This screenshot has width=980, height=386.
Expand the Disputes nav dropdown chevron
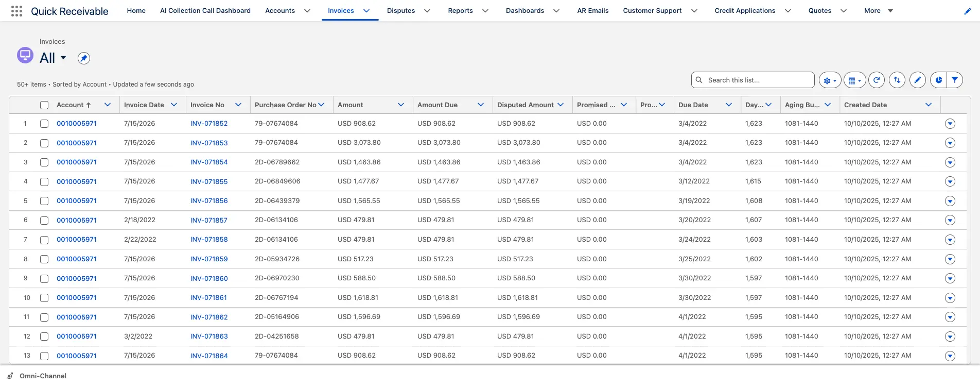click(x=427, y=11)
